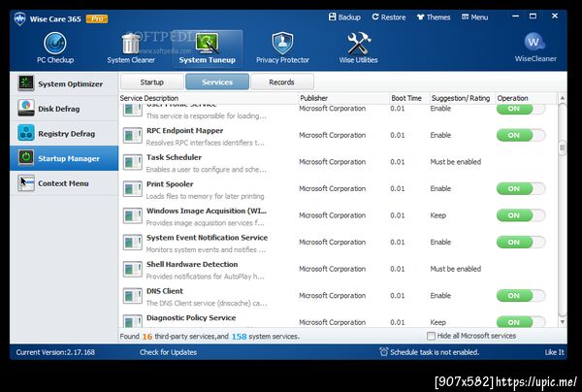Viewport: 582px width, 392px height.
Task: Toggle the RPC Endpoint Mapper ON switch
Action: 521,135
